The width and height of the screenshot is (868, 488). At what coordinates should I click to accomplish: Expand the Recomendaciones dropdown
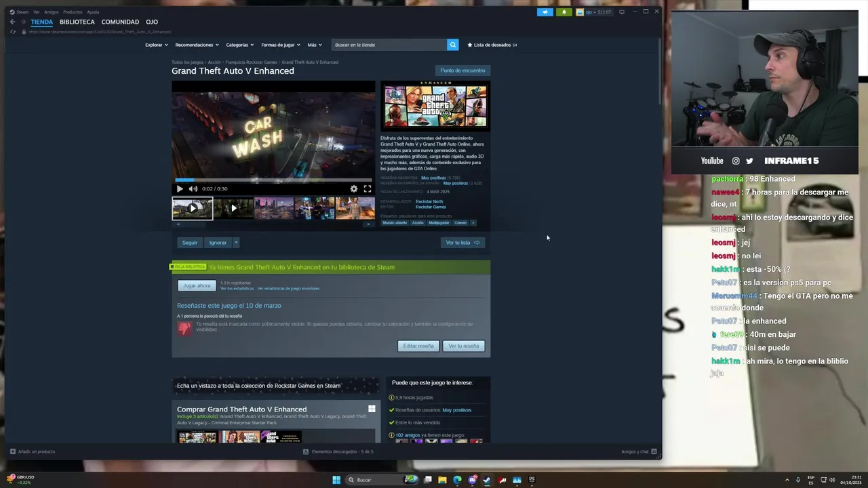click(x=197, y=45)
